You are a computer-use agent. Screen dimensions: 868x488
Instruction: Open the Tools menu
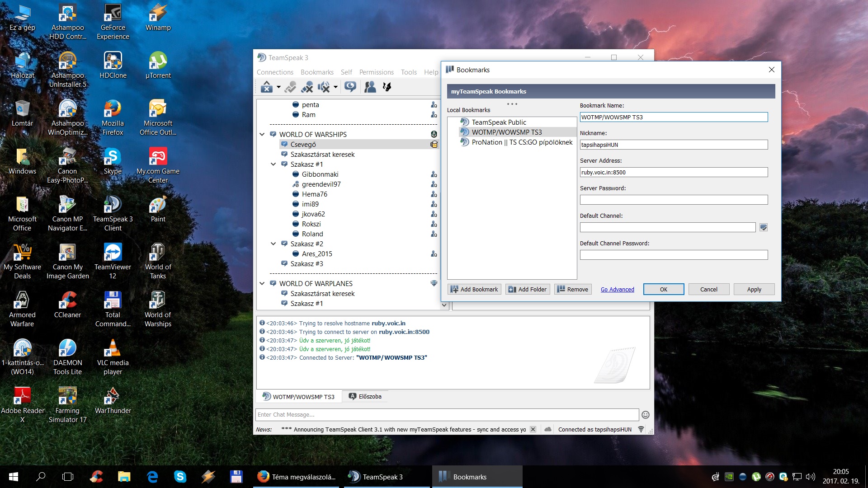409,72
